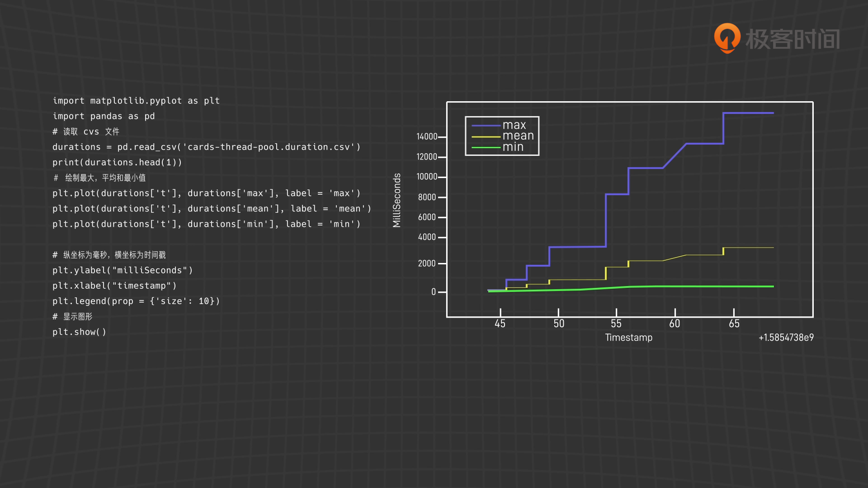Select the '# 绘制最大, 平均和最小值' comment
This screenshot has width=868, height=488.
99,178
